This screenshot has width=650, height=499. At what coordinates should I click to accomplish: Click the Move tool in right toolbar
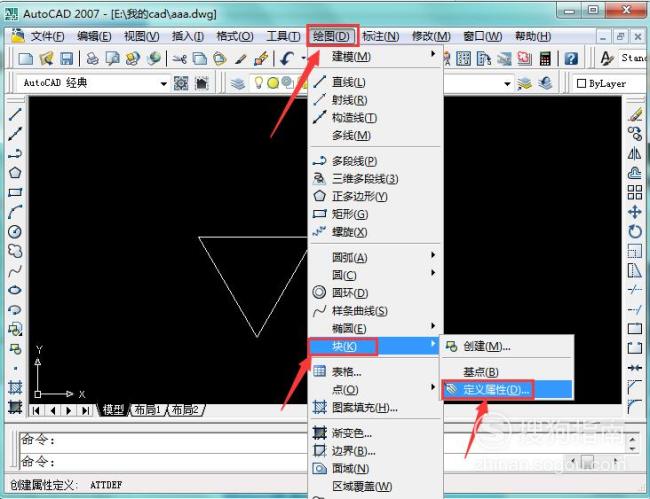635,212
